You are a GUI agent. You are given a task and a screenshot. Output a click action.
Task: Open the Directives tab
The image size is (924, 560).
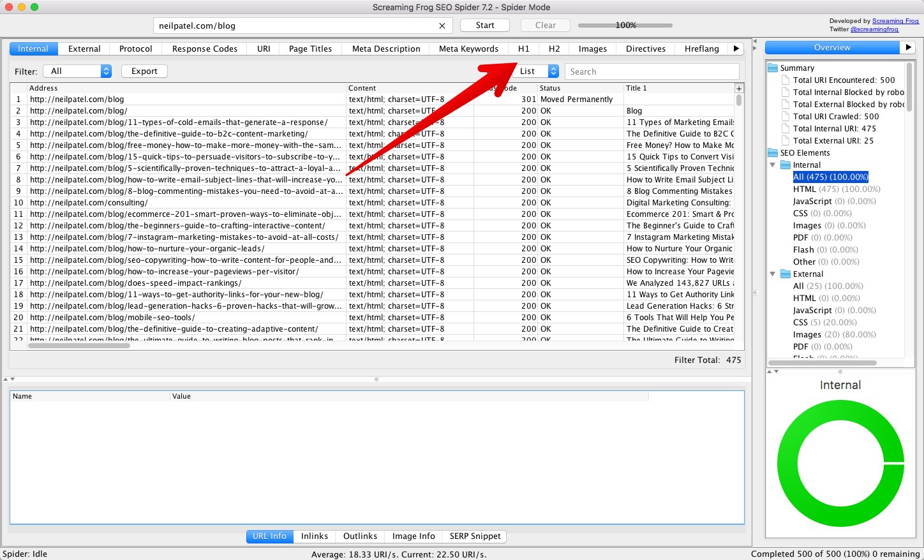646,48
